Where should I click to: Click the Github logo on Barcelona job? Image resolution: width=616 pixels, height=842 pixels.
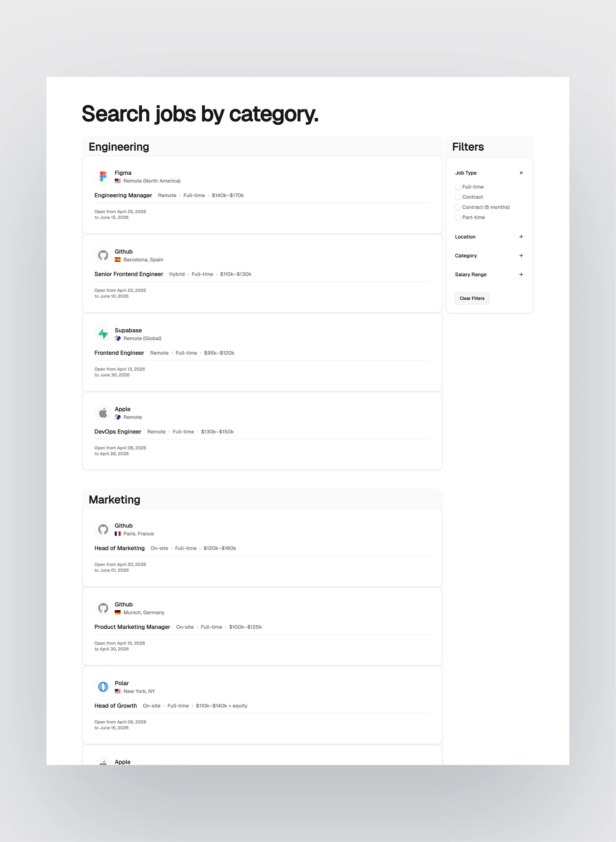[103, 255]
